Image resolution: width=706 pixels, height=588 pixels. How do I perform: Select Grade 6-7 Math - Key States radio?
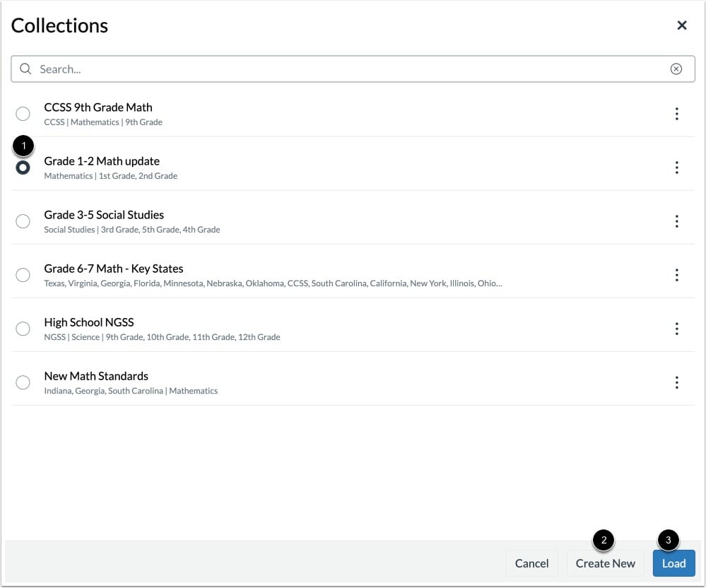click(23, 275)
